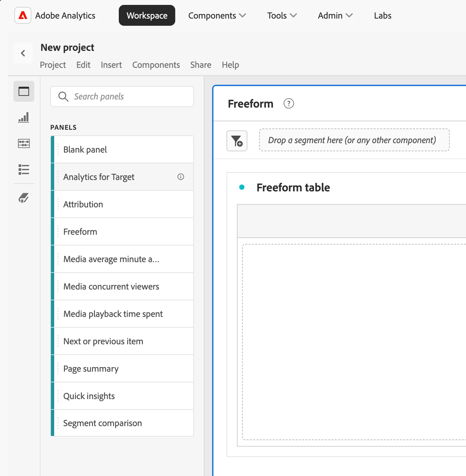Screen dimensions: 466x476
Task: Select the Segment comparison panel
Action: 122,423
